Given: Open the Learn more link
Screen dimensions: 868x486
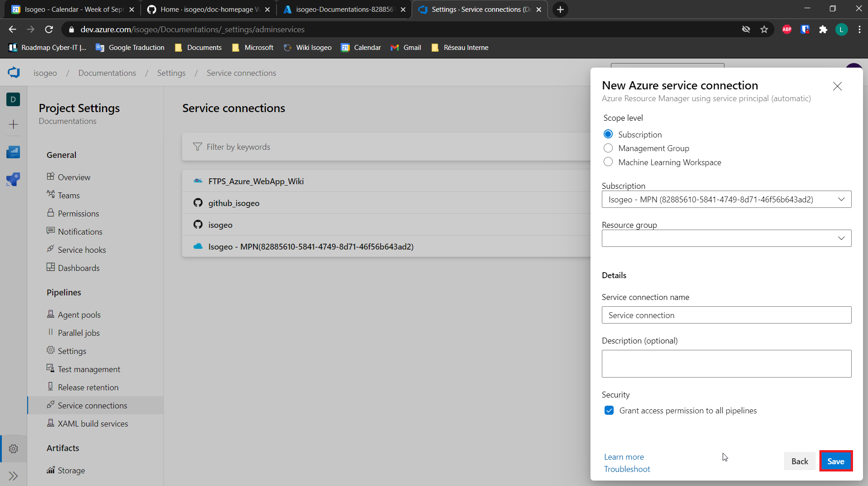Looking at the screenshot, I should click(624, 457).
